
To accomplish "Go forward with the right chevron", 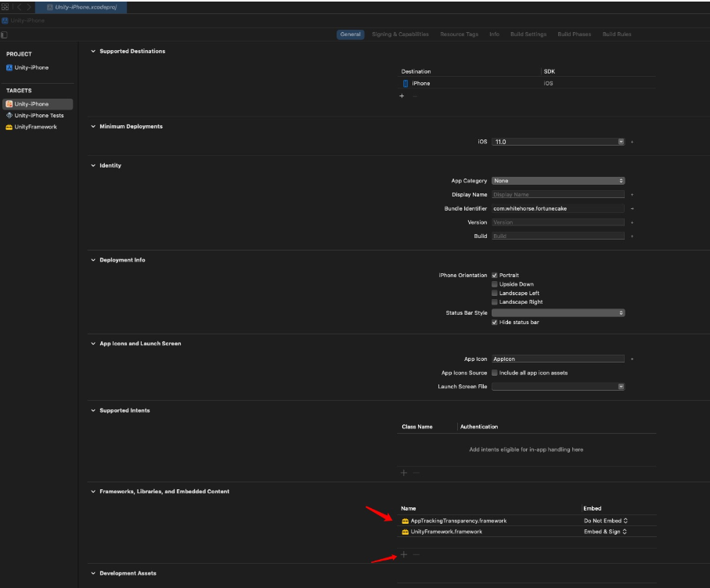I will click(x=28, y=7).
